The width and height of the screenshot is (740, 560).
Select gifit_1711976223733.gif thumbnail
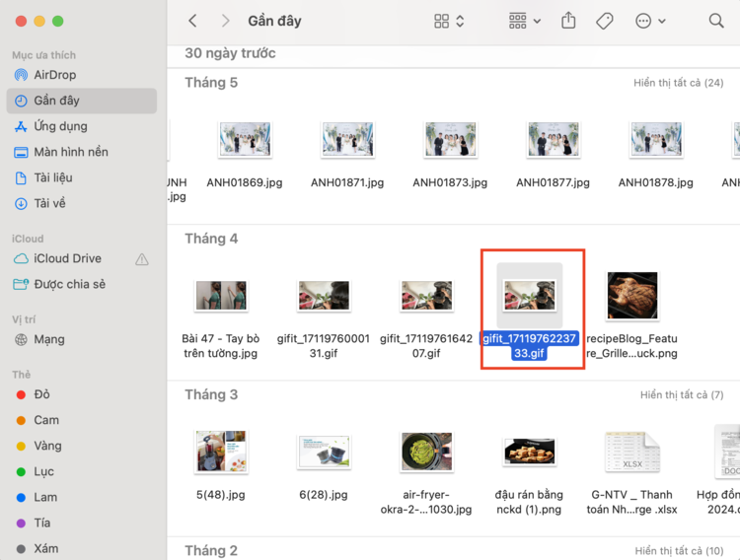530,296
